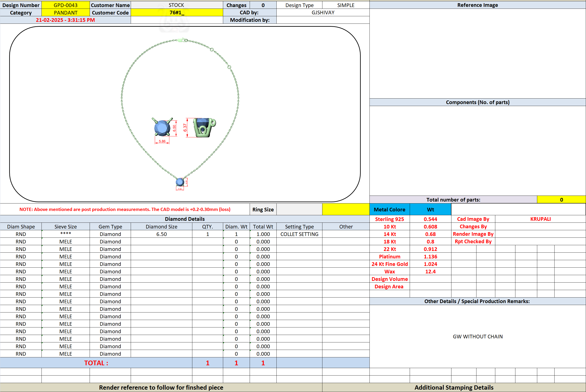Select the Platinum weight 1.136
The height and width of the screenshot is (392, 586).
pyautogui.click(x=430, y=256)
